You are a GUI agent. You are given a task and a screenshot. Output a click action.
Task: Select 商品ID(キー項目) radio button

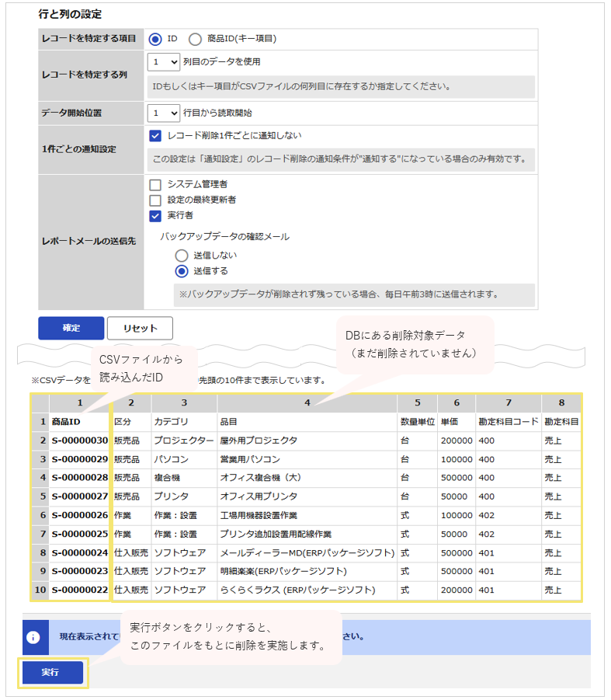pyautogui.click(x=195, y=40)
